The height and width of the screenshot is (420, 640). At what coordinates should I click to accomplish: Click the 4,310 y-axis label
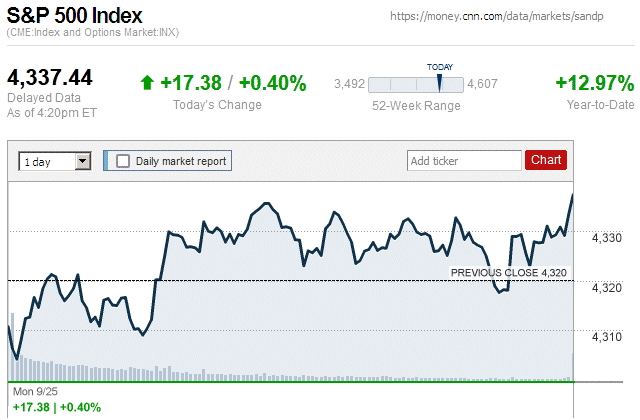(607, 336)
